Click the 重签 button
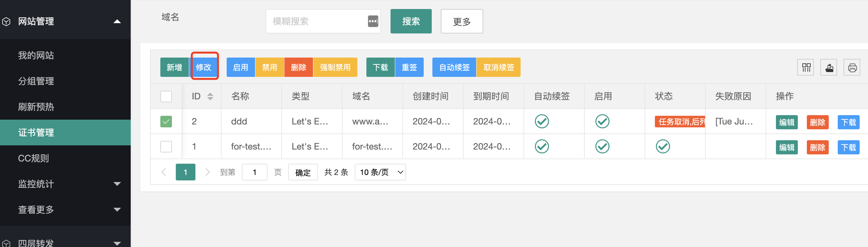The height and width of the screenshot is (247, 868). [x=410, y=67]
